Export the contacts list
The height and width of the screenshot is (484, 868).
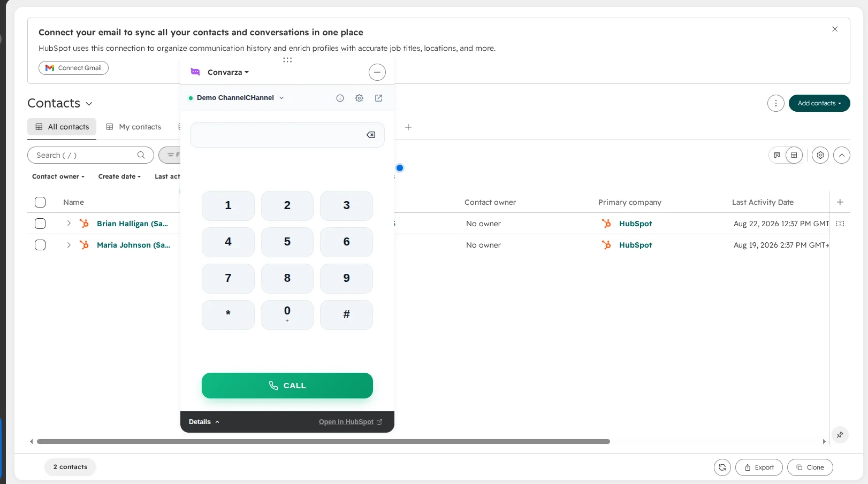(759, 467)
